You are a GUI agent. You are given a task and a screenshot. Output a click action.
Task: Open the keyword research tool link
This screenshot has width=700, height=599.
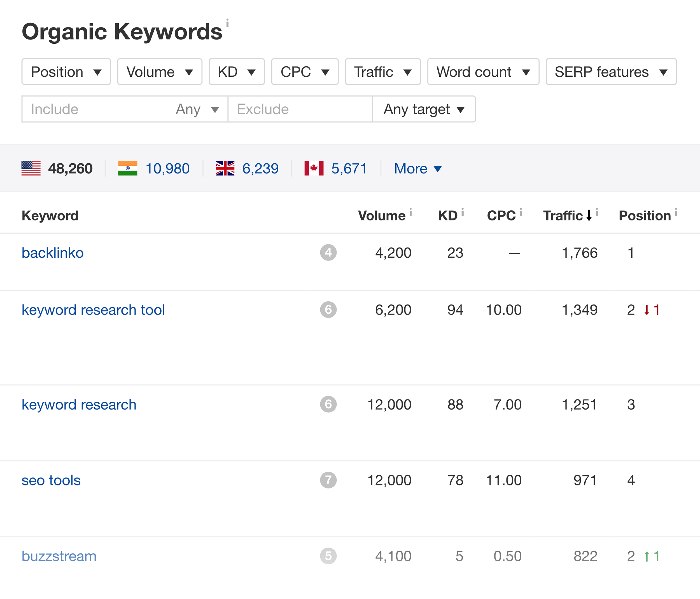[93, 310]
